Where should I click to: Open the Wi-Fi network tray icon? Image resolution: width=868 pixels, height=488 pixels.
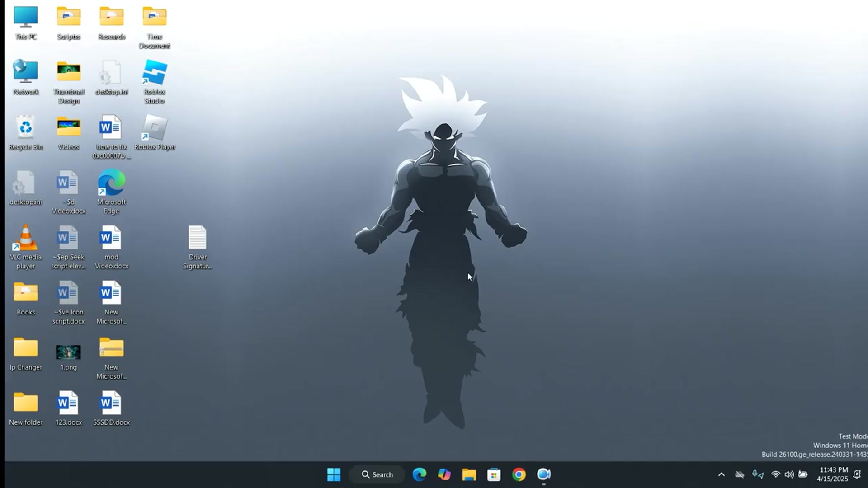coord(776,474)
